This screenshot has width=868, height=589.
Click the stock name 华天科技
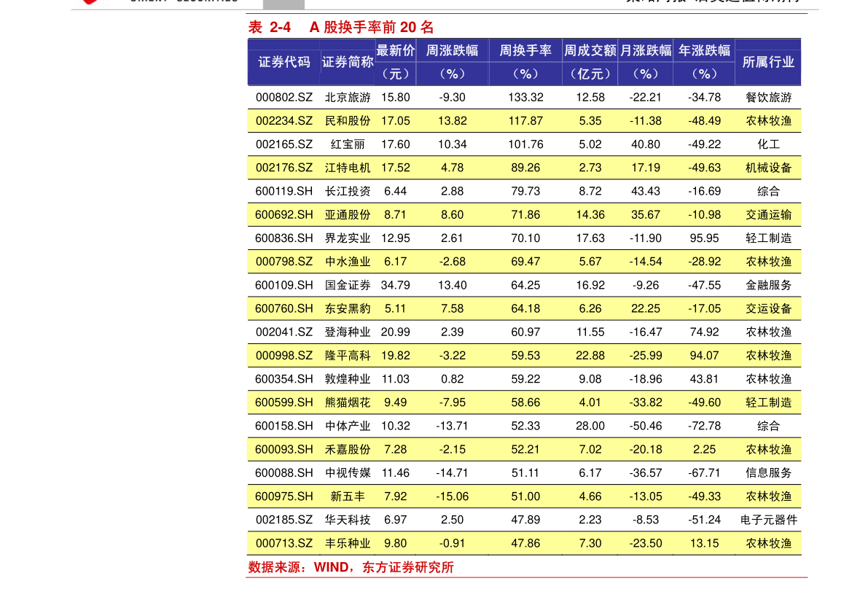coord(348,520)
